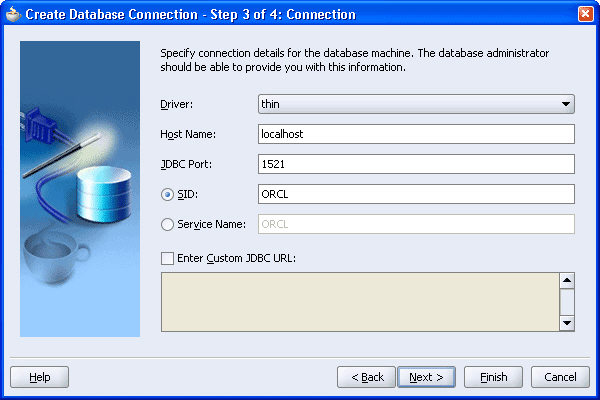Click the JDBC URL vertical scrollbar track
This screenshot has width=600, height=400.
pyautogui.click(x=567, y=302)
